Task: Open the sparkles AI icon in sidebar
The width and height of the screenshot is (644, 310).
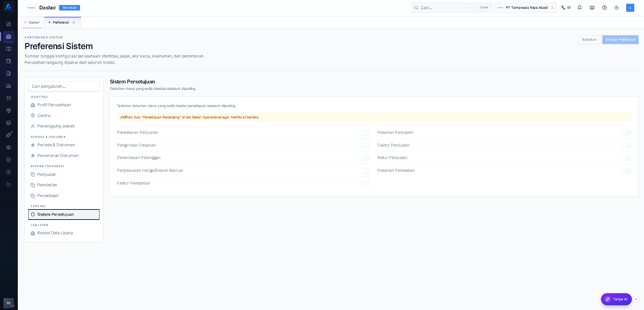Action: pos(9,135)
